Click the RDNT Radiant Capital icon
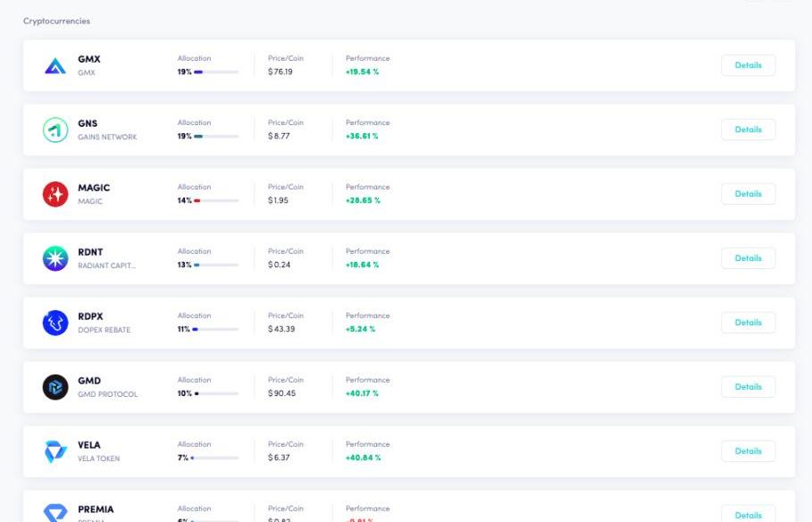The height and width of the screenshot is (522, 812). click(x=55, y=258)
